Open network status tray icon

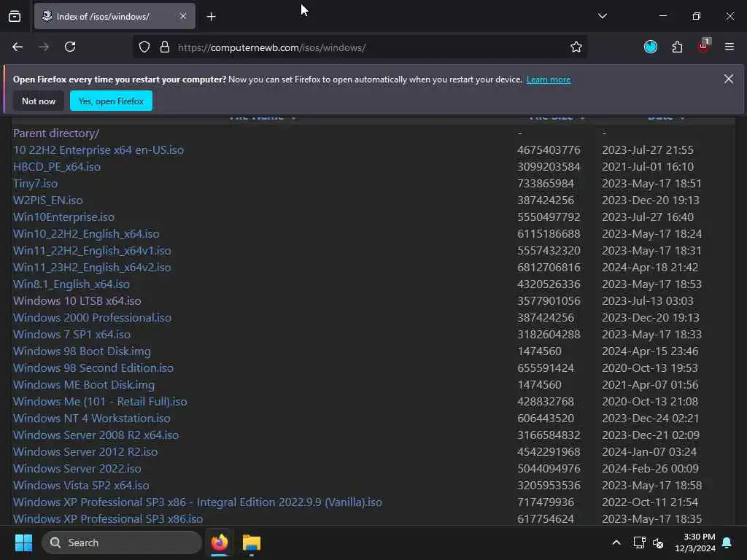coord(639,542)
